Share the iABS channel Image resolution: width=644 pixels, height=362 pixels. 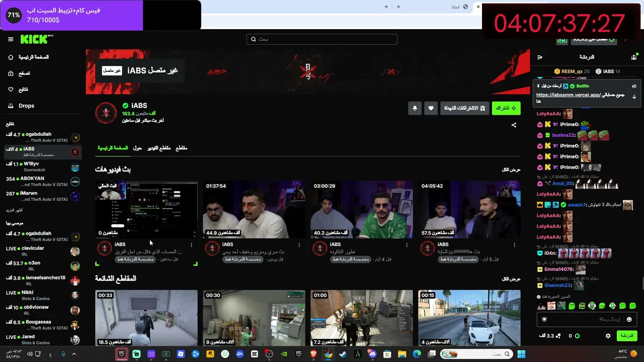[x=514, y=125]
